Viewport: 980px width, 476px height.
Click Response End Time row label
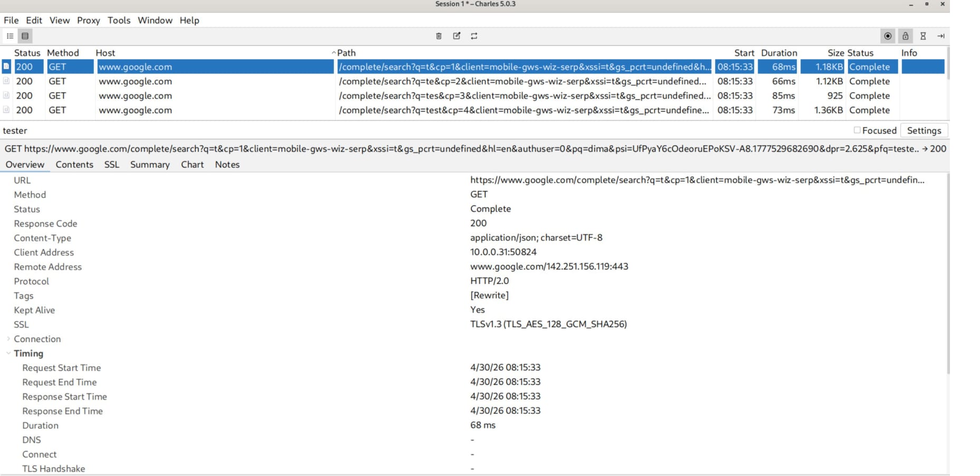(62, 411)
